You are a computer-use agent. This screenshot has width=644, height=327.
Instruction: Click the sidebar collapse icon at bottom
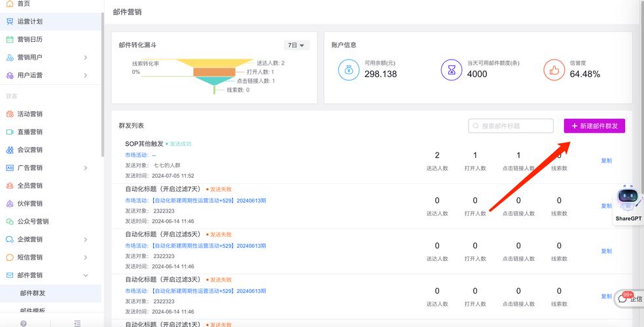(x=77, y=323)
